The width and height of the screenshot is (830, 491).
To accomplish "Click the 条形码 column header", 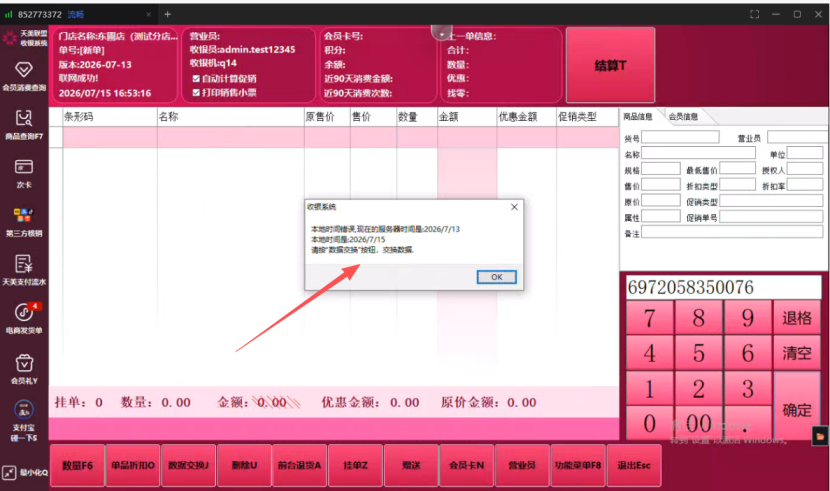I will click(110, 117).
